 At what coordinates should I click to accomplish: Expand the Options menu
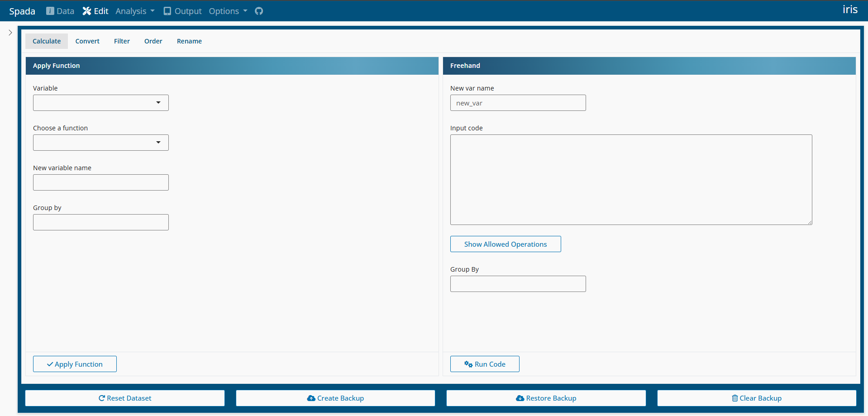(228, 11)
